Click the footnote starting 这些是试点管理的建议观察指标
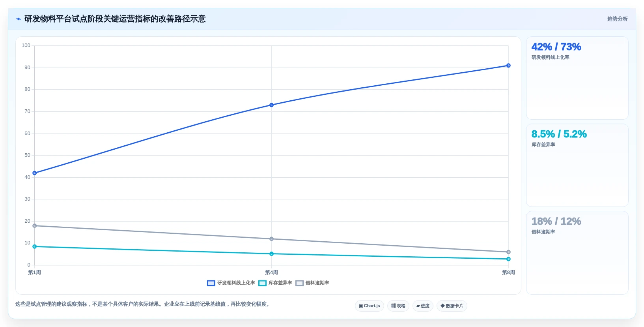Image resolution: width=644 pixels, height=327 pixels. coord(143,304)
